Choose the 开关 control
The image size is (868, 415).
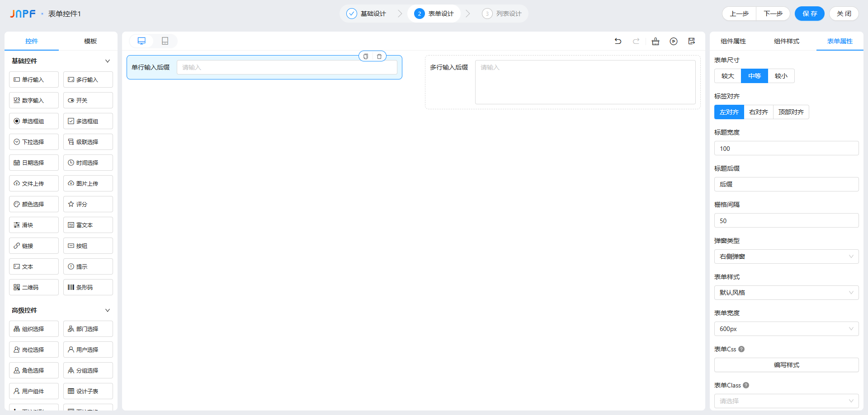88,100
